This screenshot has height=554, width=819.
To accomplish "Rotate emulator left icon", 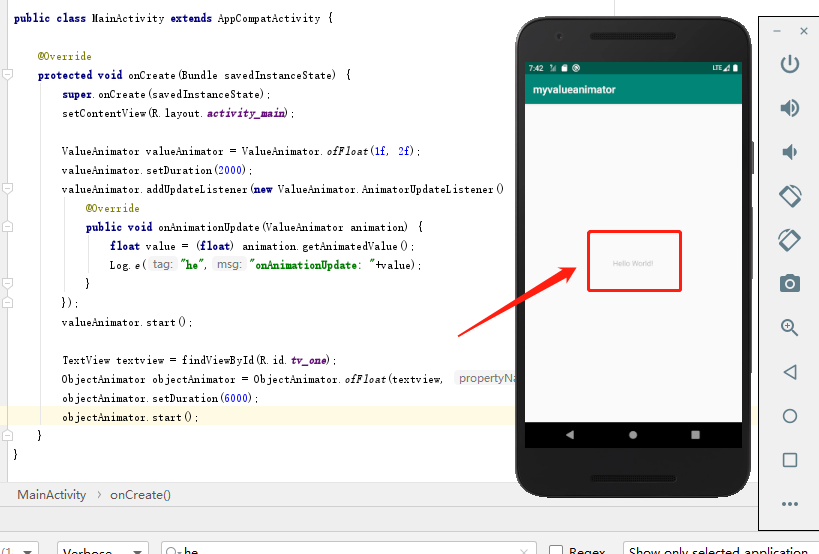I will [789, 196].
